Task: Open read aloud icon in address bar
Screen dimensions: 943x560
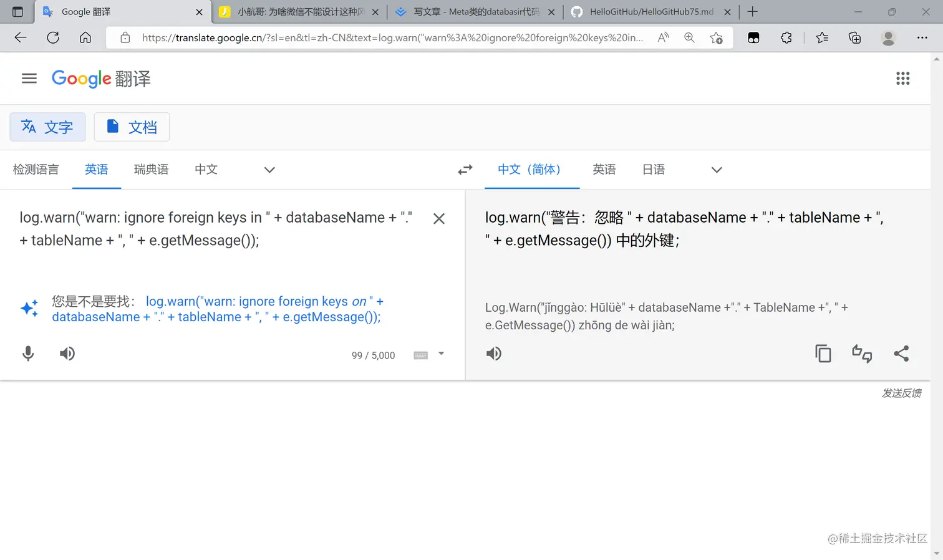Action: [663, 37]
